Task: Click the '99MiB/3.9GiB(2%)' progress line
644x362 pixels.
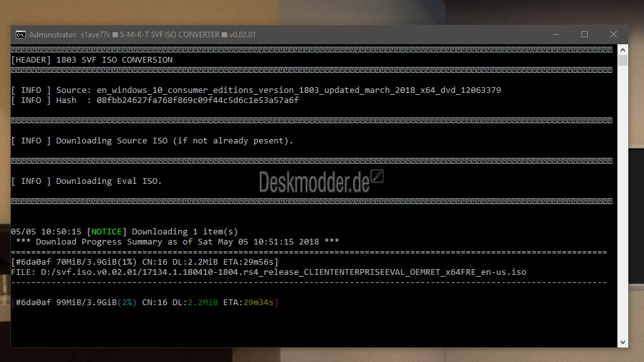Action: [x=145, y=303]
